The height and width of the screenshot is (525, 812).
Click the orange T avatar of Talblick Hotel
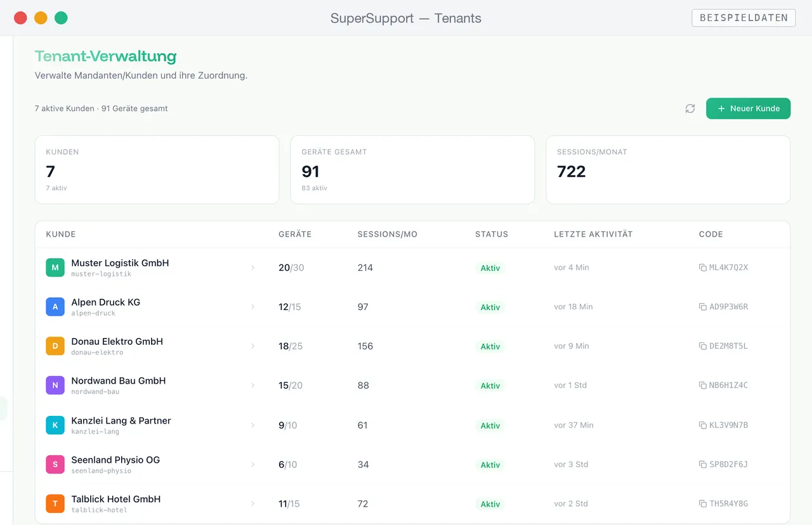(x=55, y=504)
